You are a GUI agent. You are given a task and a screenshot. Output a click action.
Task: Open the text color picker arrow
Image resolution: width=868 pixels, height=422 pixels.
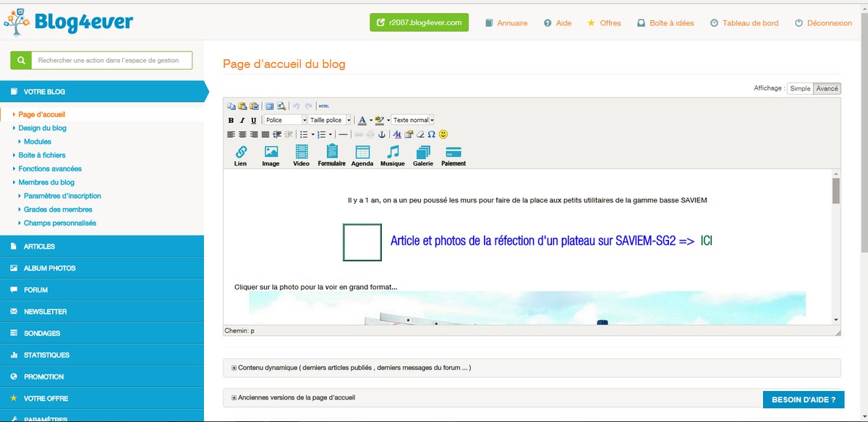click(371, 120)
